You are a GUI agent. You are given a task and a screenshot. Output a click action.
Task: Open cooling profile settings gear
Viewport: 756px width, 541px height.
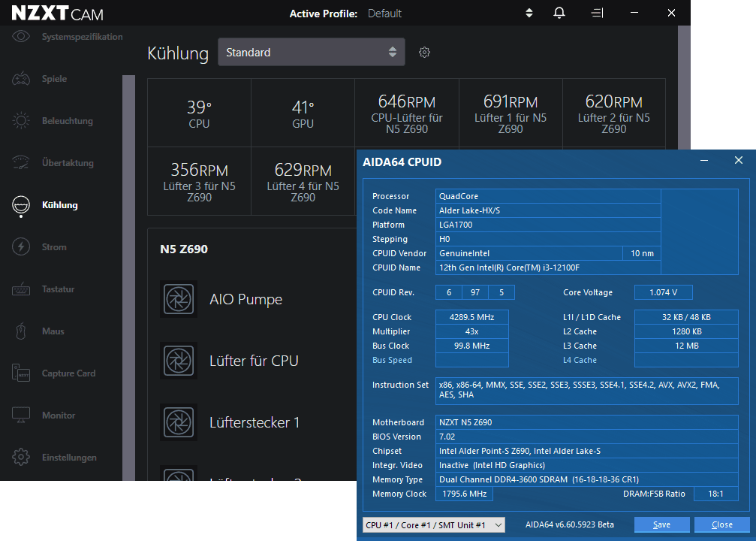coord(424,52)
